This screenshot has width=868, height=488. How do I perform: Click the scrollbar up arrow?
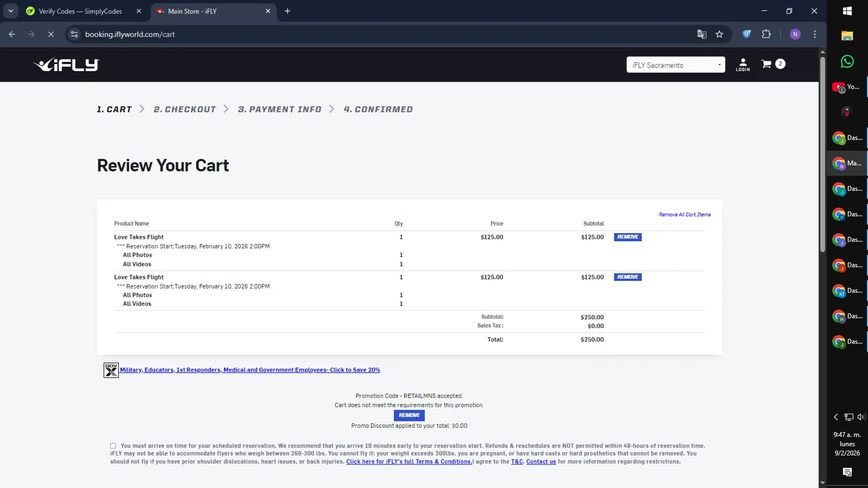[x=822, y=51]
